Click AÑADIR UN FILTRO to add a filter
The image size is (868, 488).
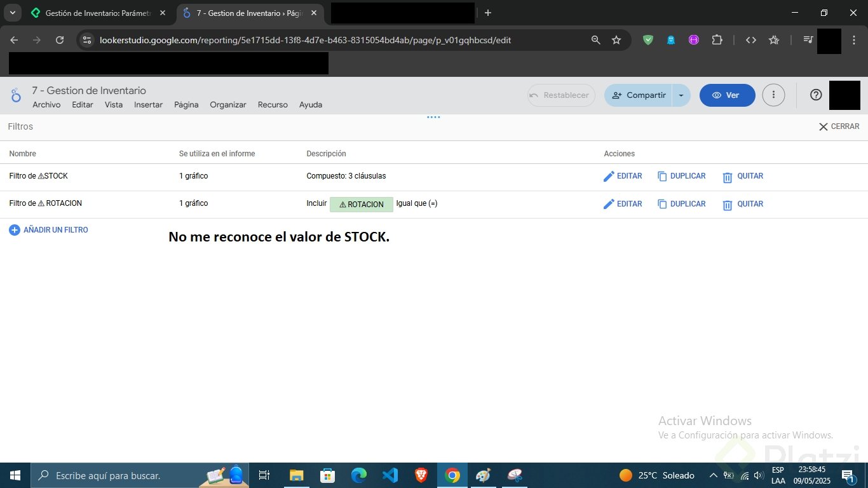click(x=49, y=230)
